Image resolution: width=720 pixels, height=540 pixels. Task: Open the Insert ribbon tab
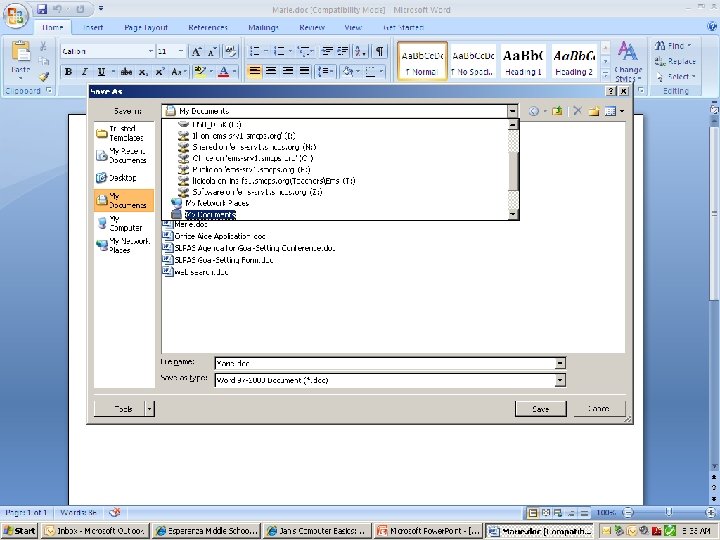(x=93, y=28)
